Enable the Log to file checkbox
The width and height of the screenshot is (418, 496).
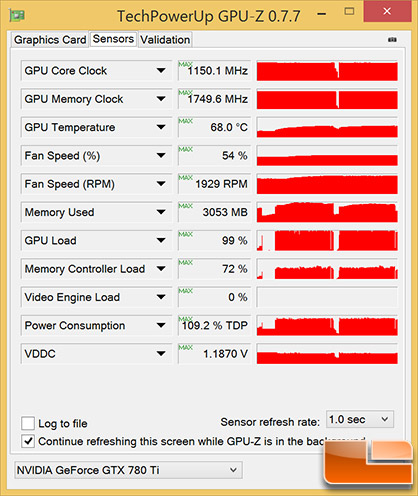(x=28, y=423)
